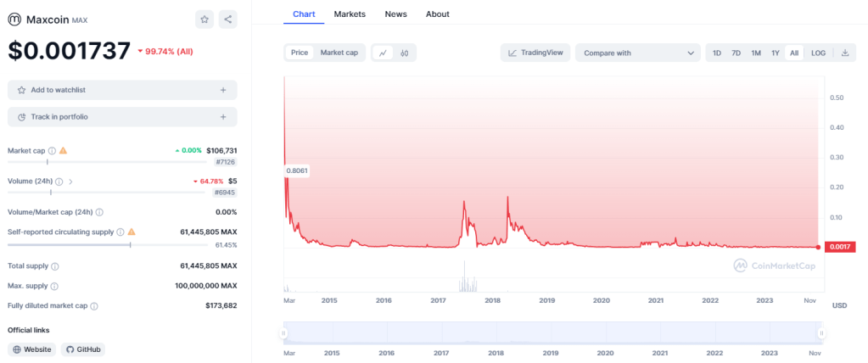Image resolution: width=868 pixels, height=363 pixels.
Task: Toggle chart to Price view
Action: [x=300, y=53]
